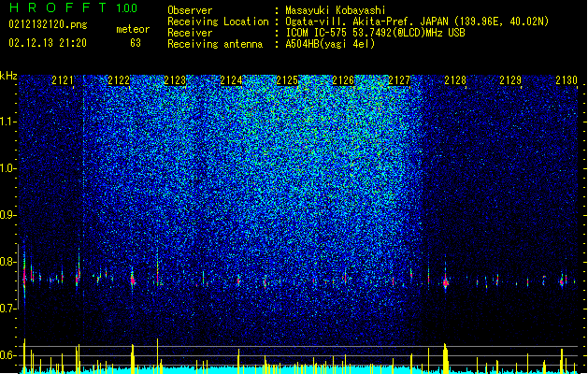
Task: Click the Observer label
Action: (190, 10)
